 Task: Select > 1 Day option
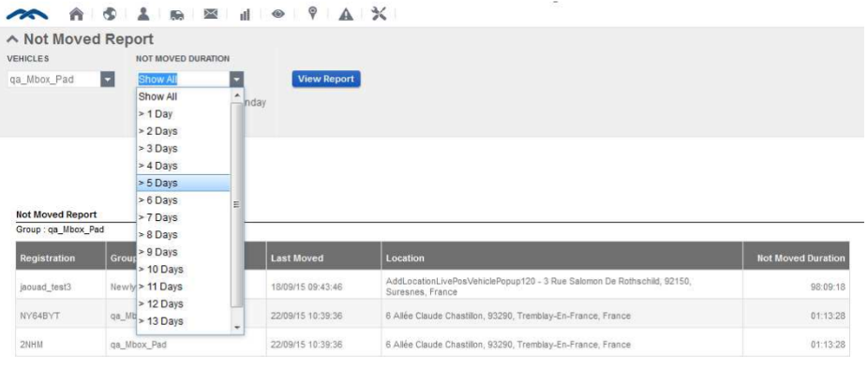click(183, 114)
